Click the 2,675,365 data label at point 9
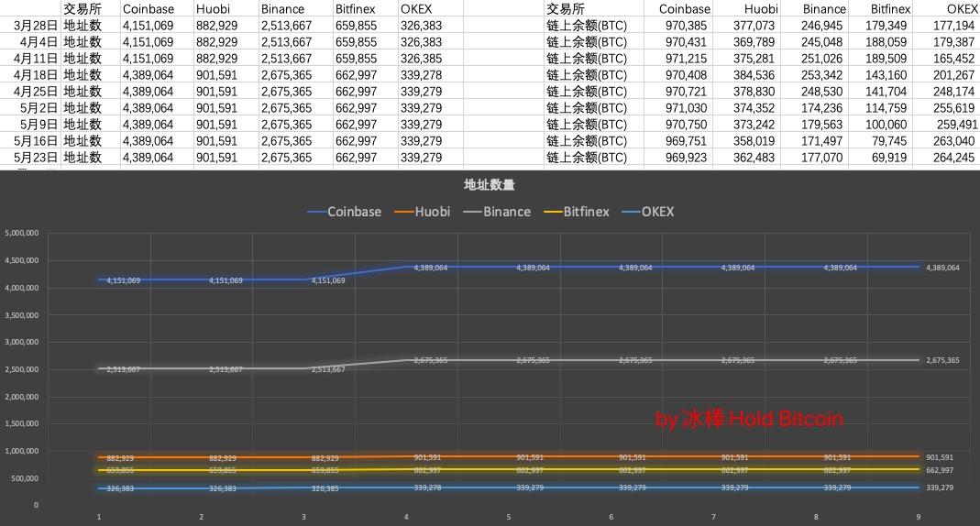Image resolution: width=980 pixels, height=526 pixels. pos(942,360)
